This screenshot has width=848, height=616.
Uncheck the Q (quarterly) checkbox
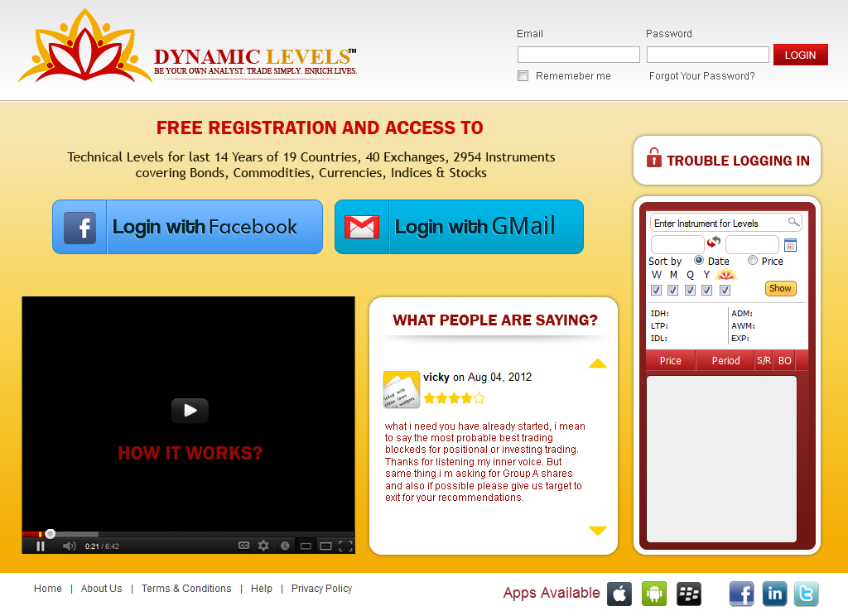coord(690,291)
